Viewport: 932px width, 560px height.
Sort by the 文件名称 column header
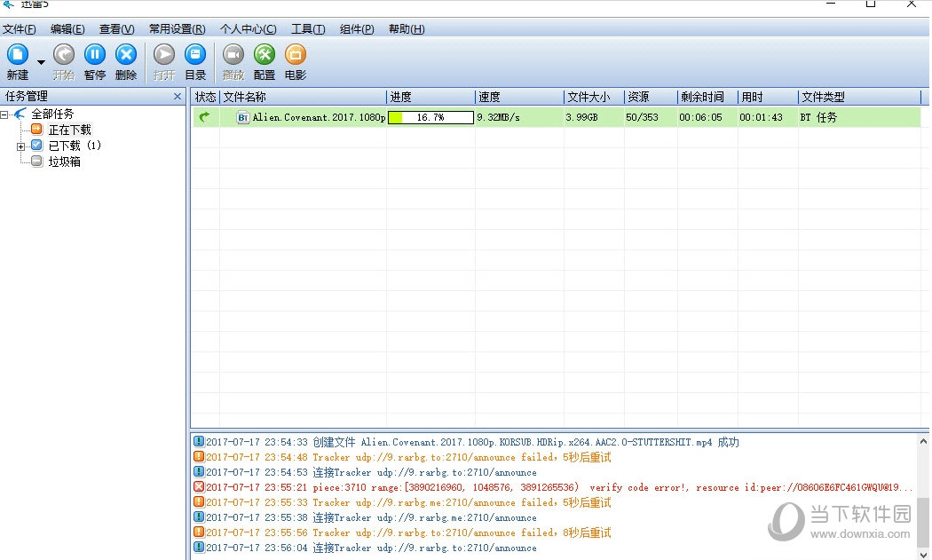pyautogui.click(x=304, y=97)
